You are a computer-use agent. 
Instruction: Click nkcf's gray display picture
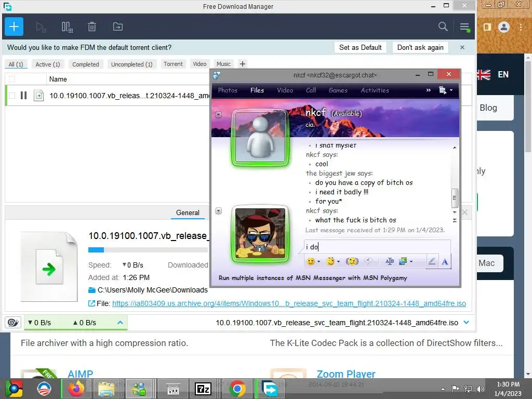click(260, 137)
